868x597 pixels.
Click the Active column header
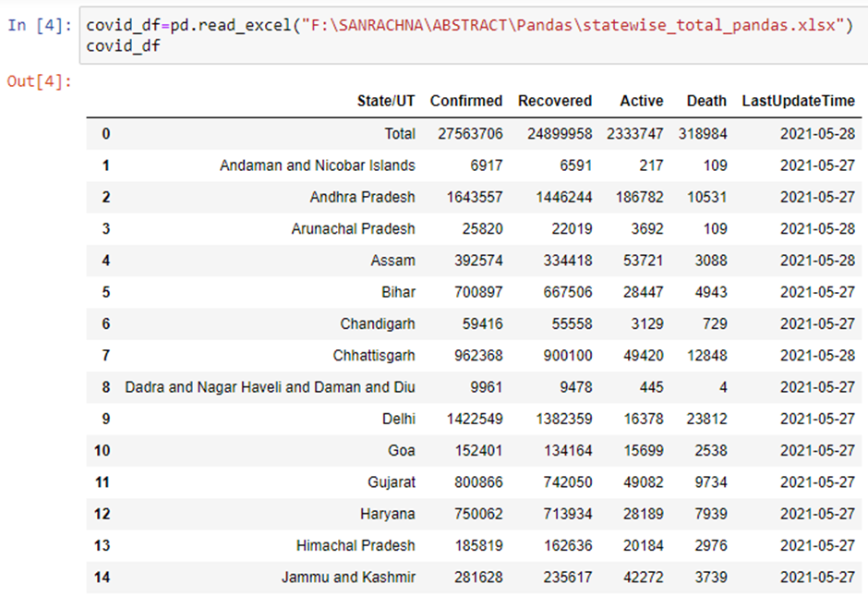click(642, 101)
